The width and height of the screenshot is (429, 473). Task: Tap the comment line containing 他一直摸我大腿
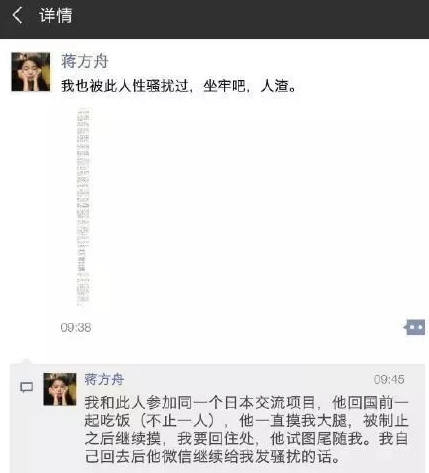(x=246, y=421)
